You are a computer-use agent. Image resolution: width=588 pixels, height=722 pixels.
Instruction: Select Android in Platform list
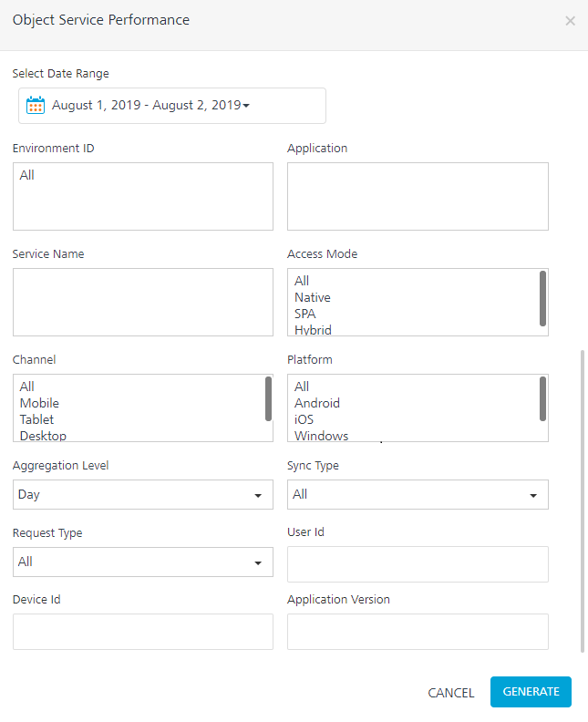(x=317, y=403)
